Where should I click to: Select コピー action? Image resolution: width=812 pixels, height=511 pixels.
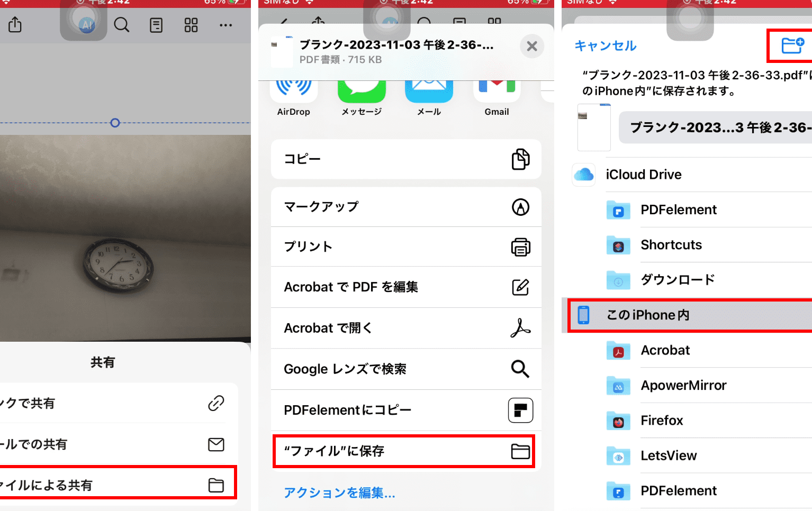pos(406,159)
